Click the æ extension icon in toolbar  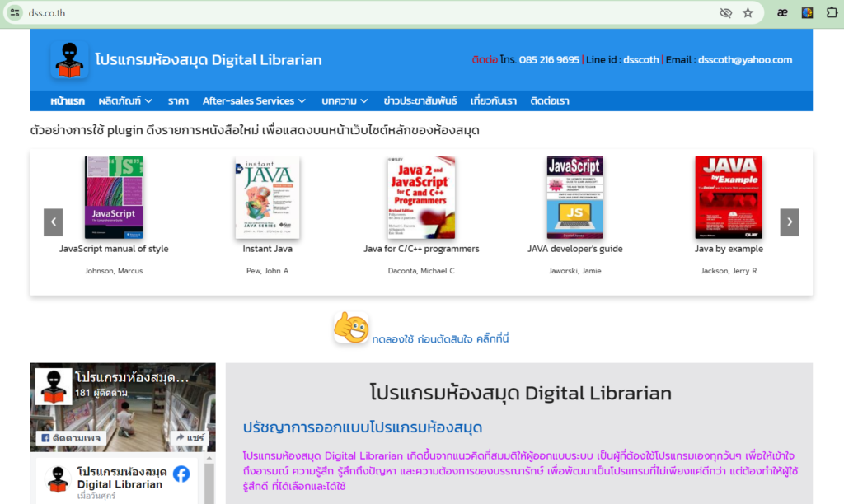[782, 12]
